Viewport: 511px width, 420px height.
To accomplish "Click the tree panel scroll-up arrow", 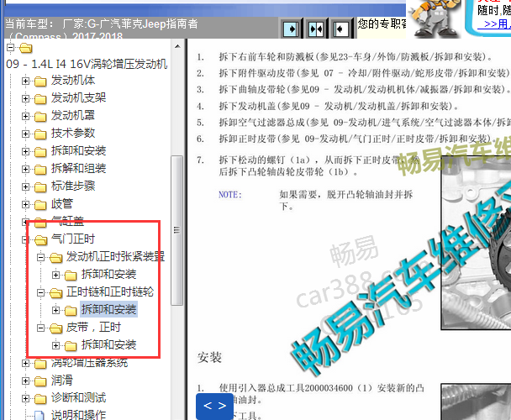I will (x=177, y=46).
